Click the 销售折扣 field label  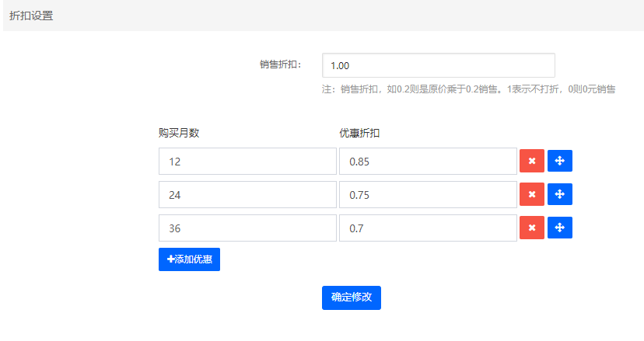click(280, 65)
